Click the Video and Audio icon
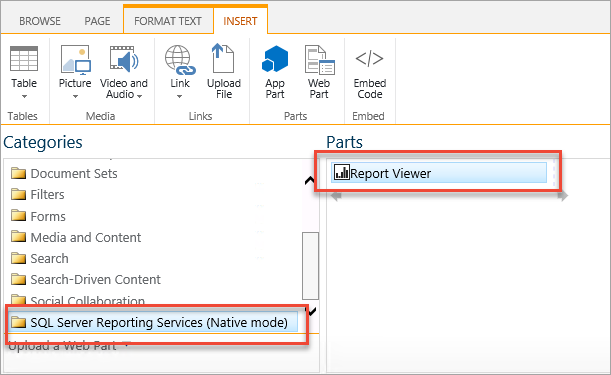The image size is (611, 375). (x=124, y=59)
